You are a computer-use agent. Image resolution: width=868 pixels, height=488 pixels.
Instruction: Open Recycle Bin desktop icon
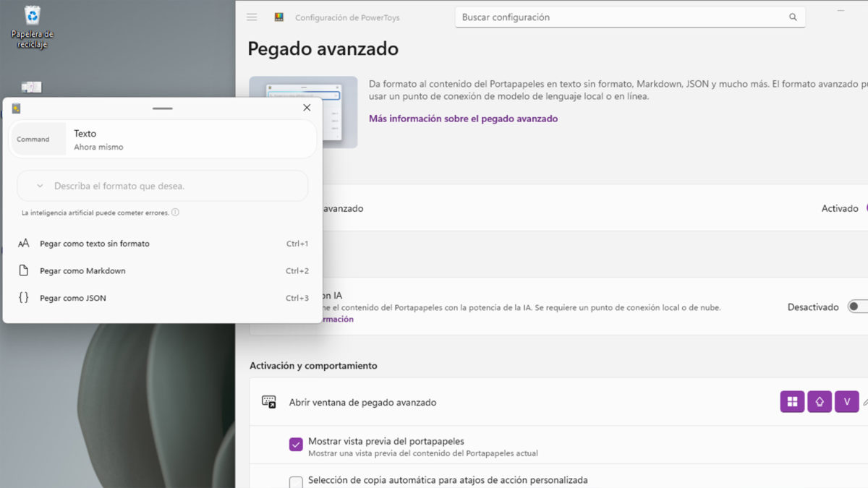[32, 26]
